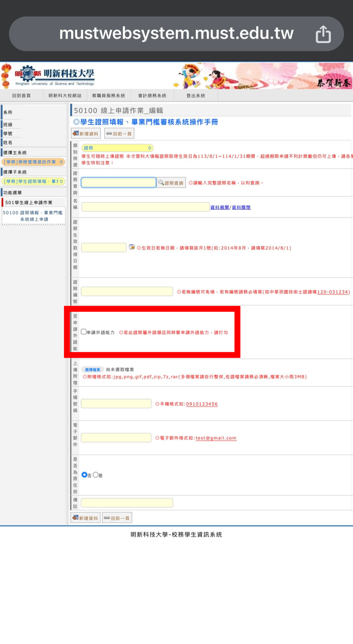
Task: Click the 資料展開 link
Action: point(219,208)
